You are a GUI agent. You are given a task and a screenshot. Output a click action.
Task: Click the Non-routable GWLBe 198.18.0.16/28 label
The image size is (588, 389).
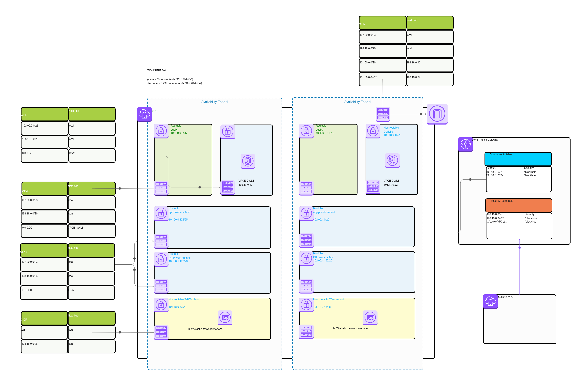[392, 131]
